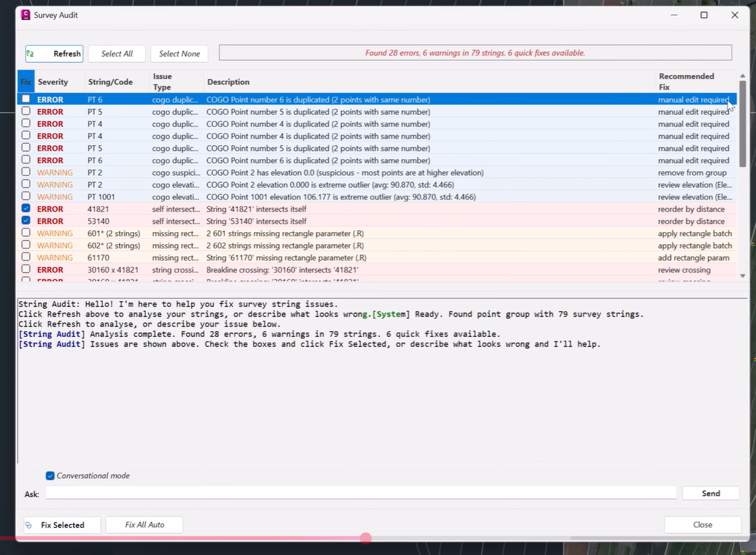
Task: Click Select None button
Action: (x=179, y=54)
